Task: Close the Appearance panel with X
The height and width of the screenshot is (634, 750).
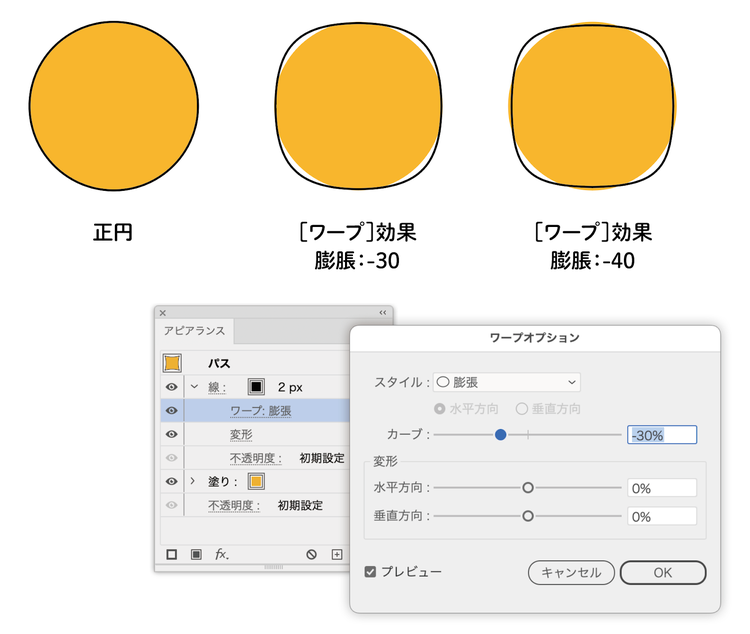Action: point(163,313)
